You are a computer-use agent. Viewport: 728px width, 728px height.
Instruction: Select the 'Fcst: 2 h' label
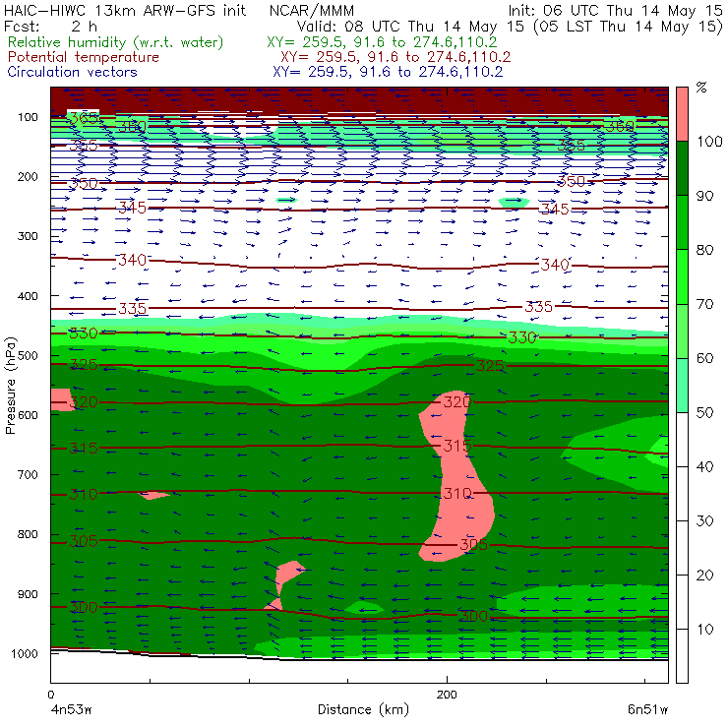pos(50,26)
